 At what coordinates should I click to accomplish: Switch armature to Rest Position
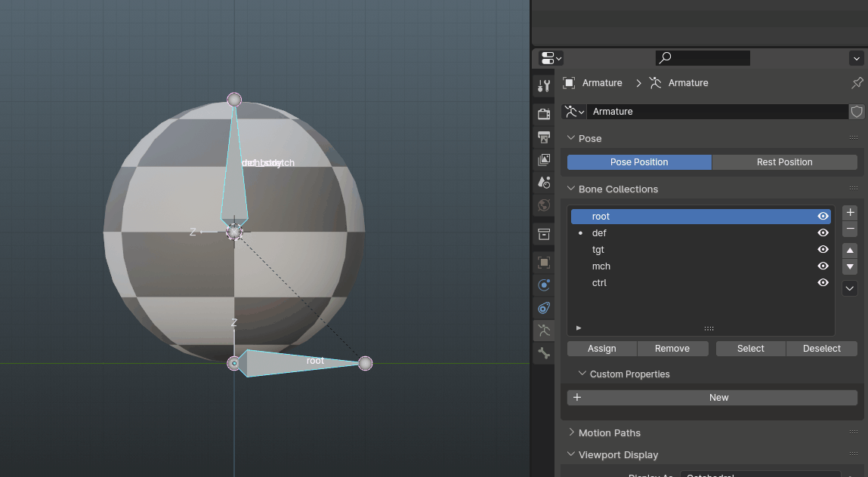[x=784, y=162]
